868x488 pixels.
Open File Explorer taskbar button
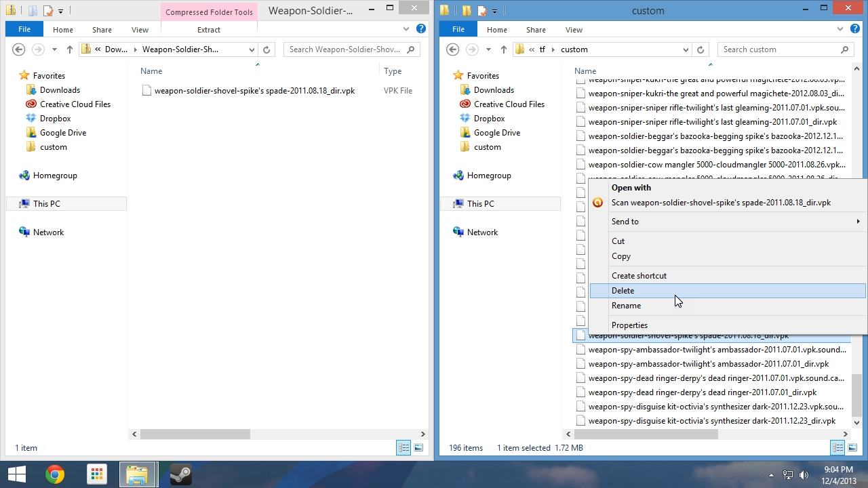[x=138, y=474]
